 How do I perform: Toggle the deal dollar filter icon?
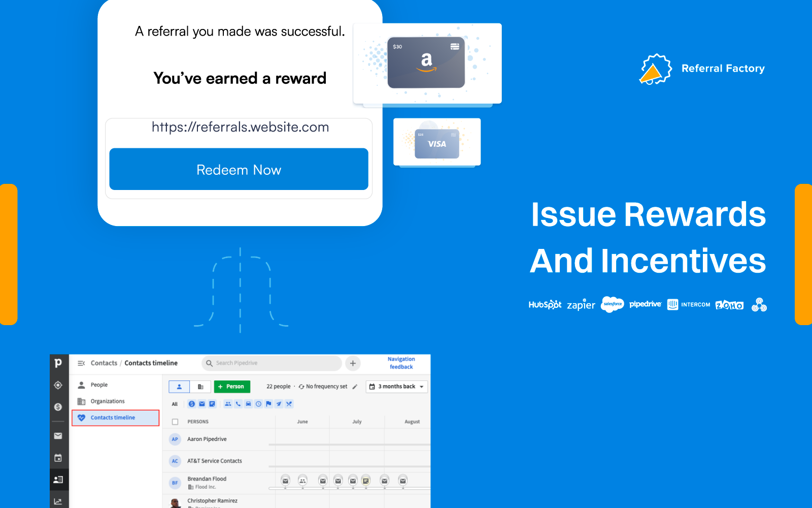click(192, 404)
